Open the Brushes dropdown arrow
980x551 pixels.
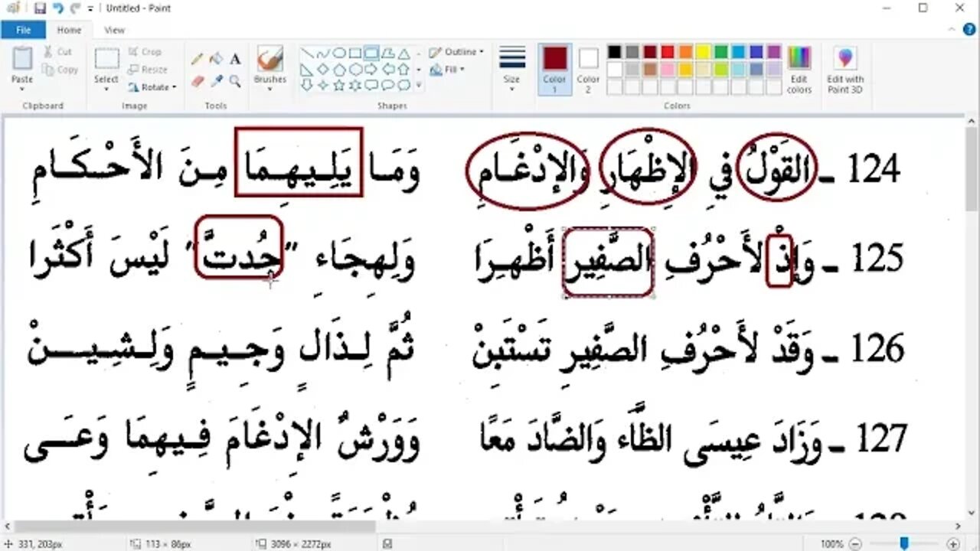click(x=269, y=89)
